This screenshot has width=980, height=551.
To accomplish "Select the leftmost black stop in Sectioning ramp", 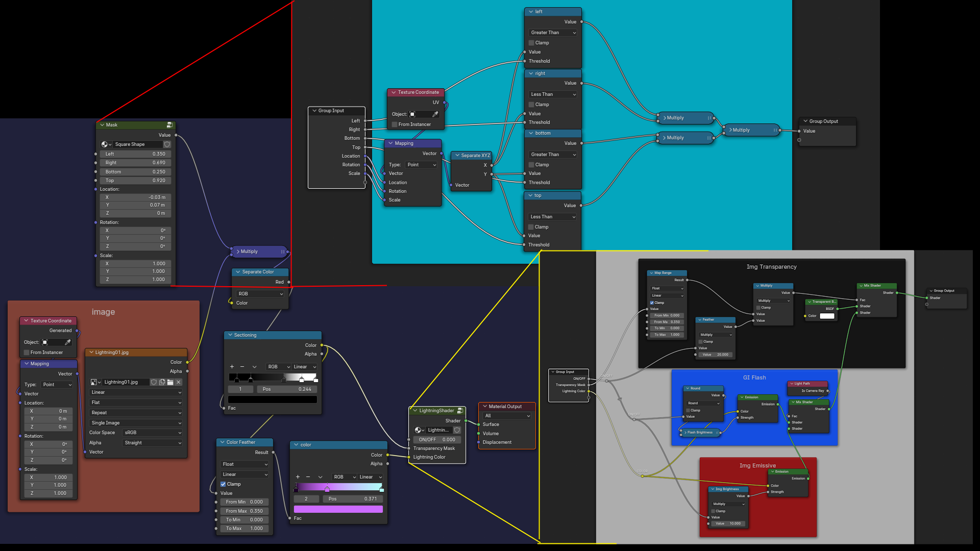I will tap(236, 380).
